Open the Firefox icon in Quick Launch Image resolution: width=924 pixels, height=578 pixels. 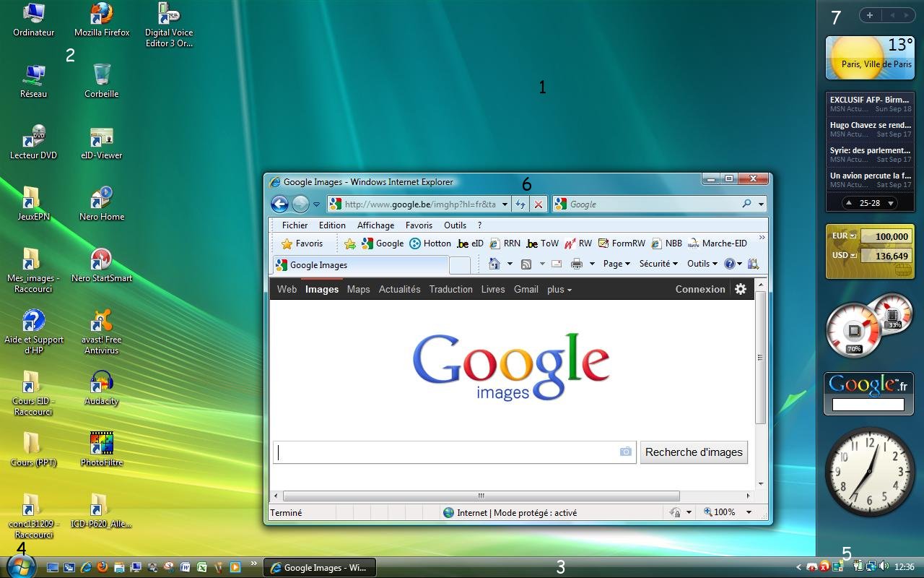pos(103,567)
